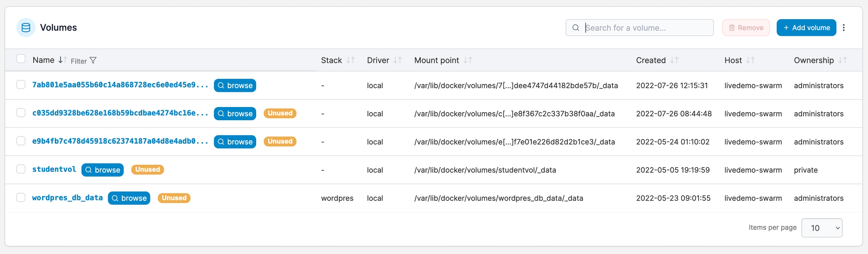Sort by Created column arrows

point(674,60)
